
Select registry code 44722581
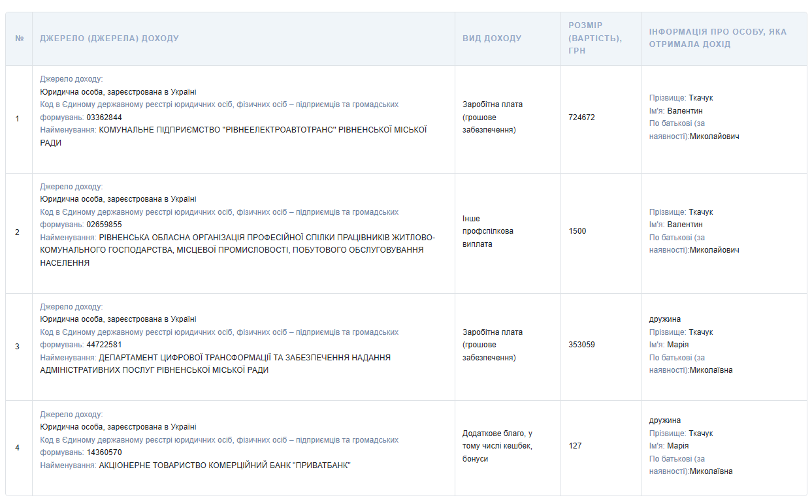[104, 345]
